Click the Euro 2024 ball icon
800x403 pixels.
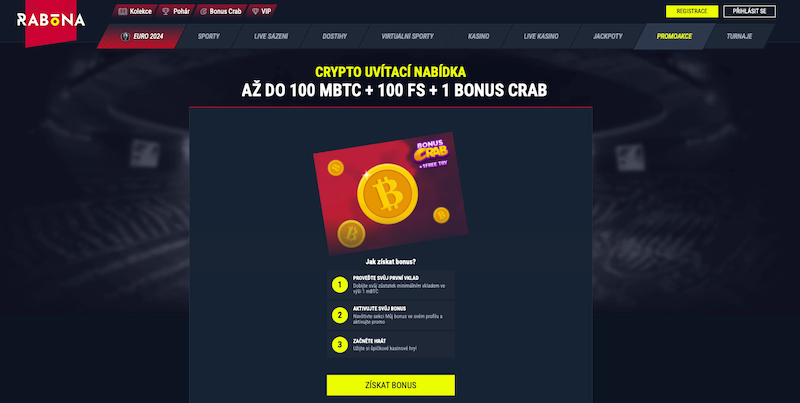[x=126, y=36]
